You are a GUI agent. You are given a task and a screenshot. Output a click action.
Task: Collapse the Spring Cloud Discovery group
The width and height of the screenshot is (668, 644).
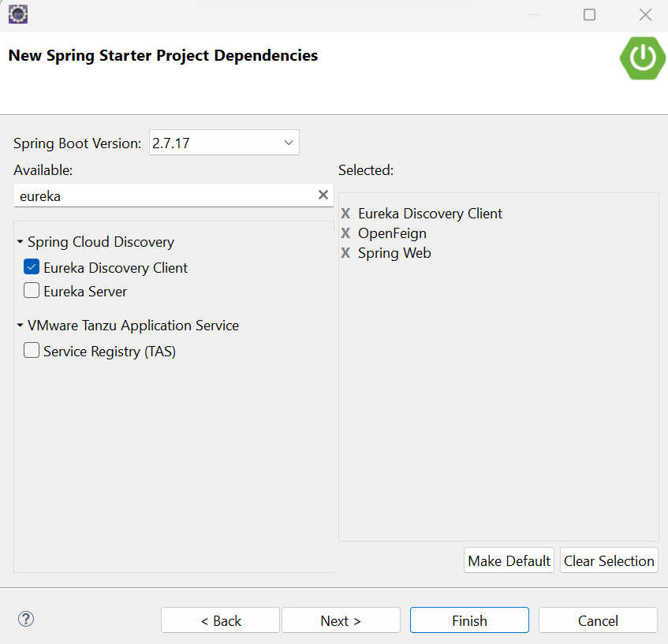pyautogui.click(x=20, y=242)
